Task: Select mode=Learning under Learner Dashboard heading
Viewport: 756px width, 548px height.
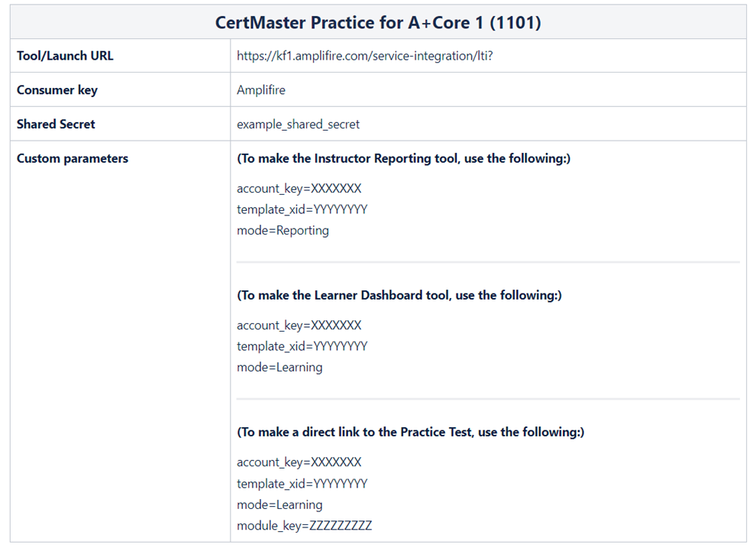Action: point(279,368)
